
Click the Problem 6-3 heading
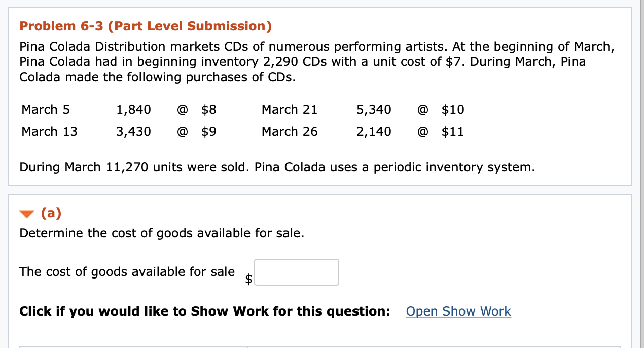[145, 26]
